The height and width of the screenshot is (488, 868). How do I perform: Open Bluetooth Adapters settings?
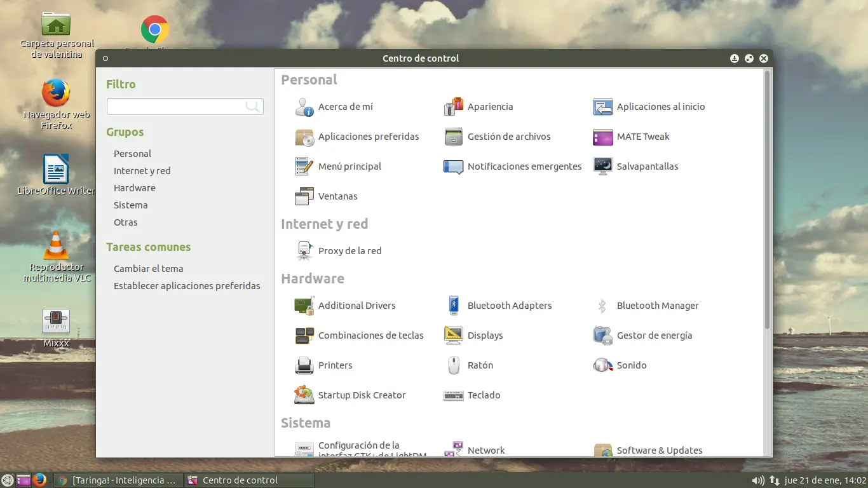(x=498, y=306)
